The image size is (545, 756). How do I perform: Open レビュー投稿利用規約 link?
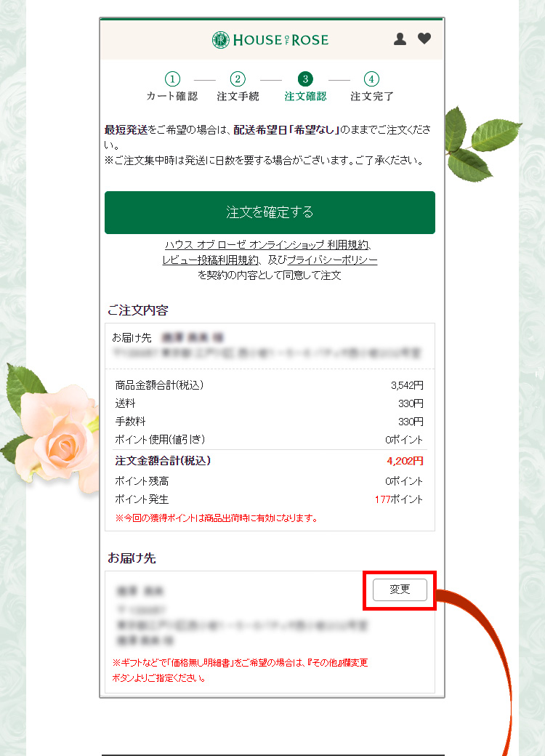(x=210, y=260)
